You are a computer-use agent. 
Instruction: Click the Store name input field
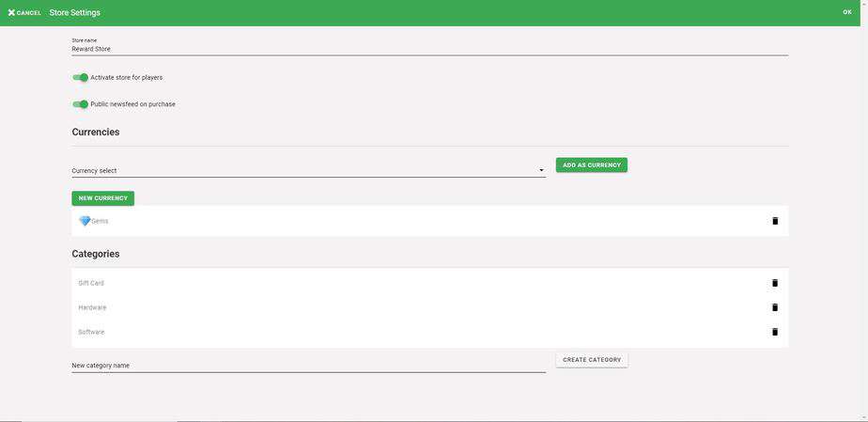[x=430, y=49]
